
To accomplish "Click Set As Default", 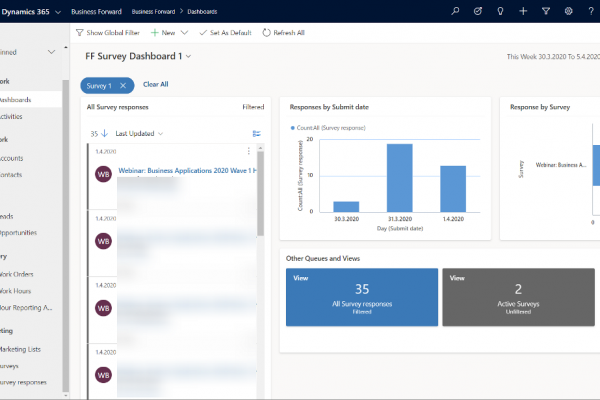I will 225,33.
